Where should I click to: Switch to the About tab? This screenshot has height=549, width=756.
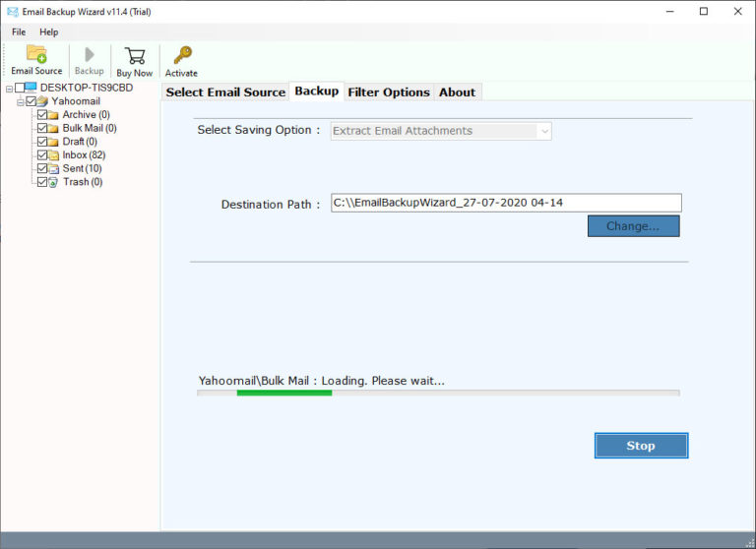(457, 92)
